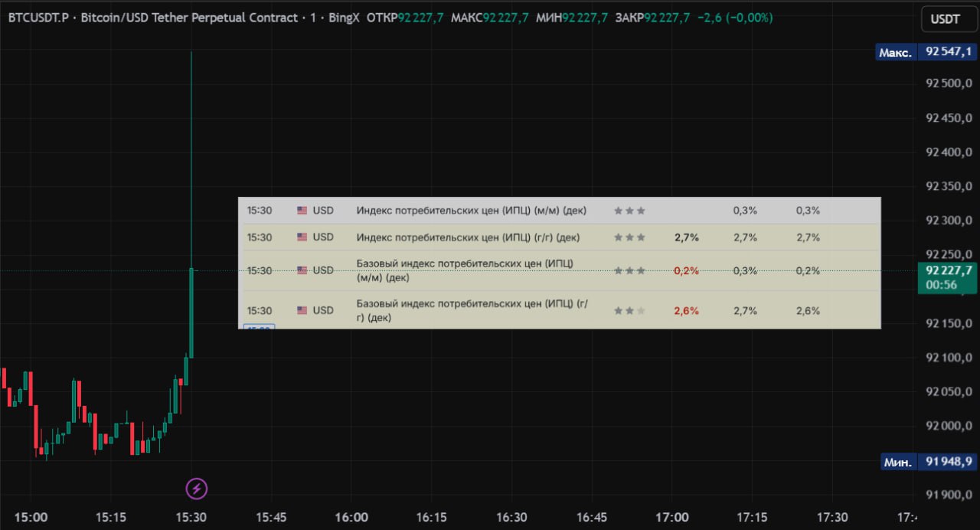Click current price label 92 227,7
980x530 pixels.
click(948, 270)
